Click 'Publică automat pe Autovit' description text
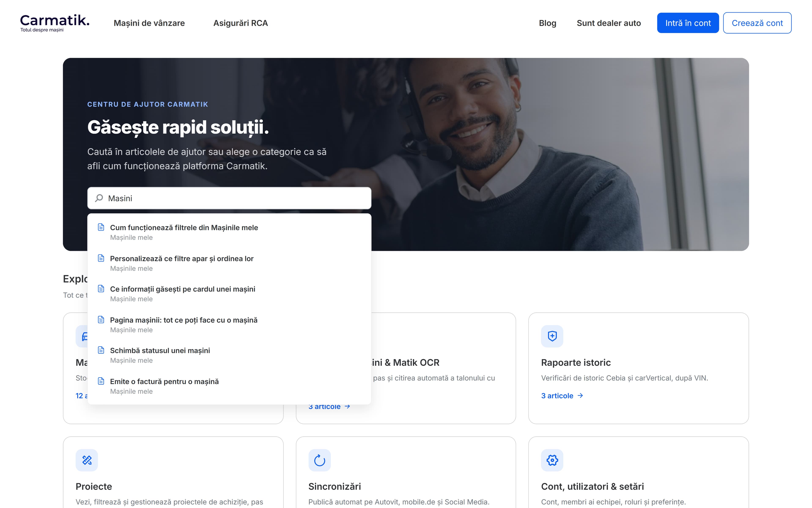The width and height of the screenshot is (812, 508). [399, 502]
